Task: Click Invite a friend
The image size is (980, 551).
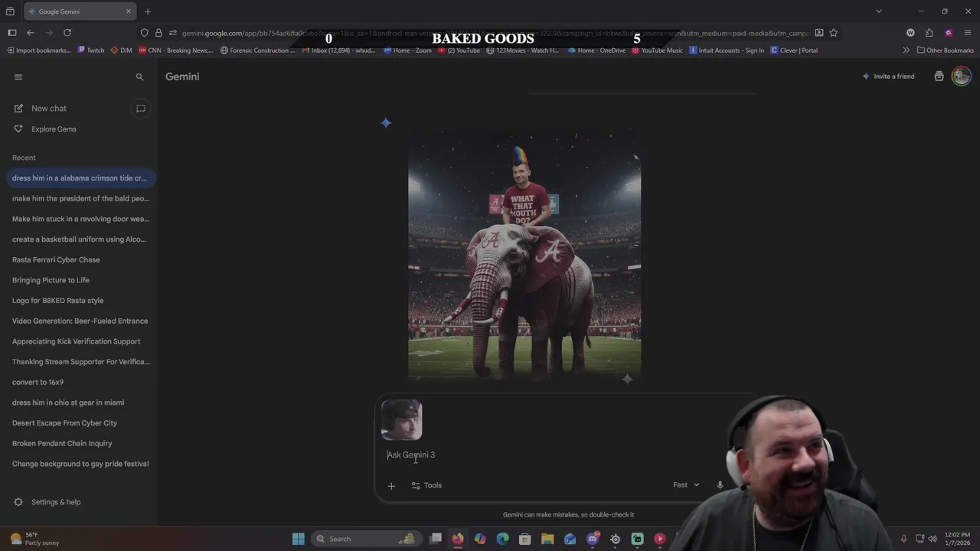Action: [888, 77]
